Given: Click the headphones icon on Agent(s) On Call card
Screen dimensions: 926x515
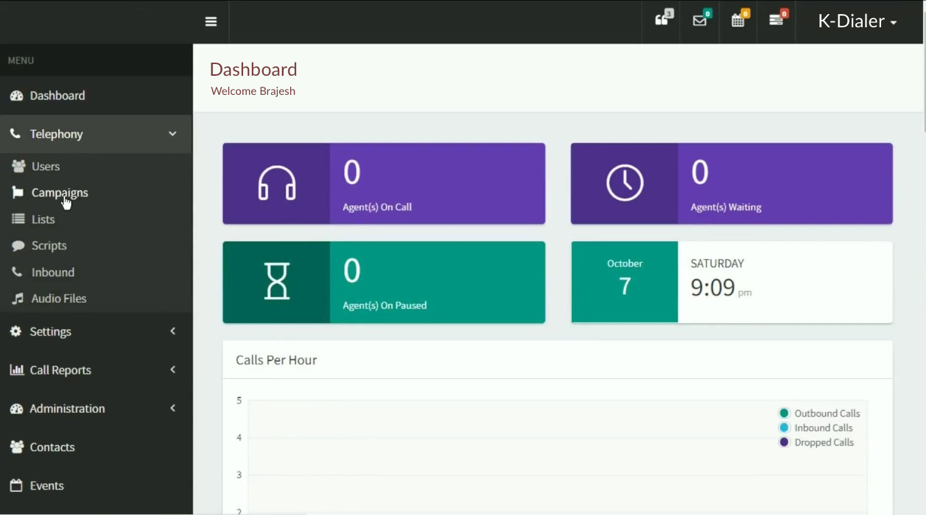Looking at the screenshot, I should tap(276, 184).
